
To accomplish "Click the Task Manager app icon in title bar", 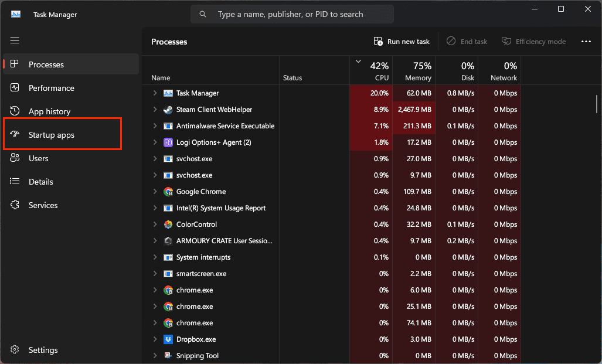I will [16, 14].
